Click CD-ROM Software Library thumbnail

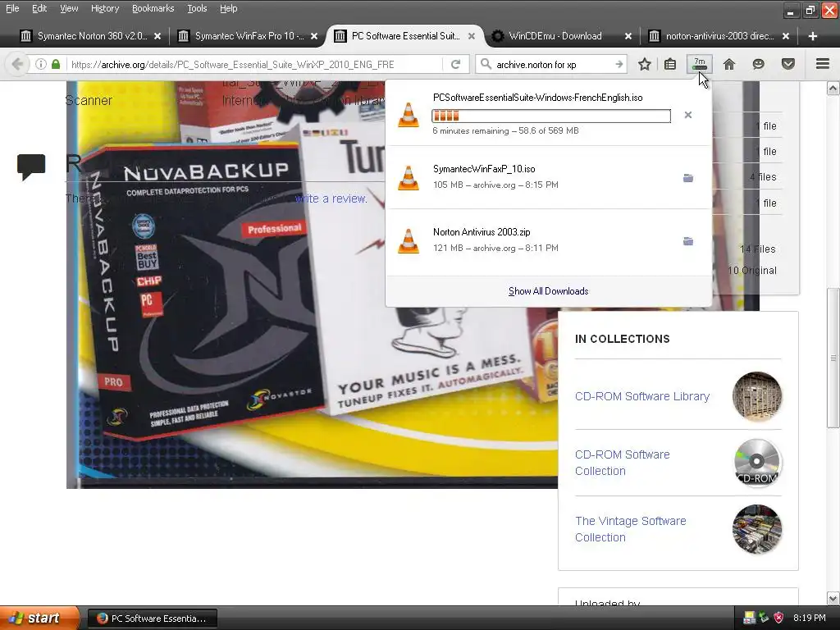pos(757,396)
